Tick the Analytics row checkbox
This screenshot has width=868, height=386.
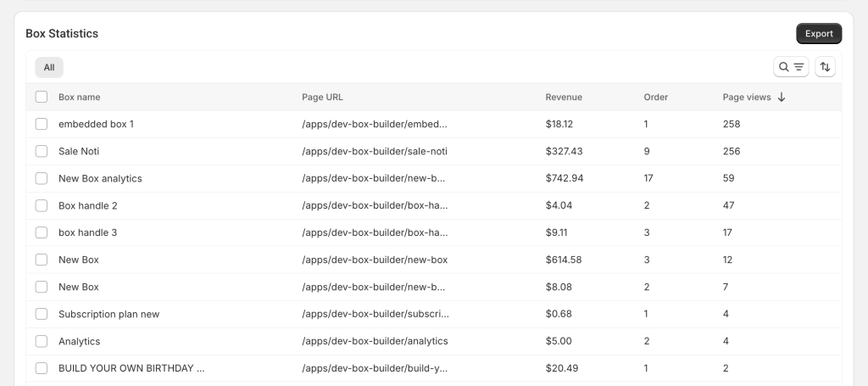pyautogui.click(x=42, y=341)
